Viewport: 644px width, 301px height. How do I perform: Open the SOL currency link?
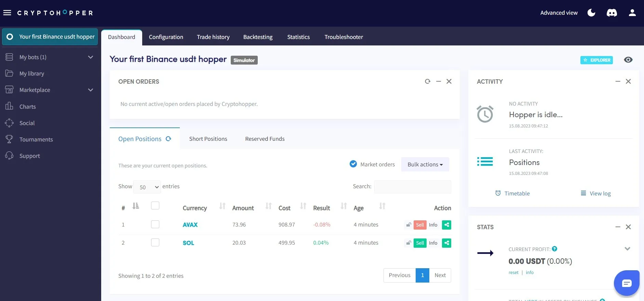(188, 243)
